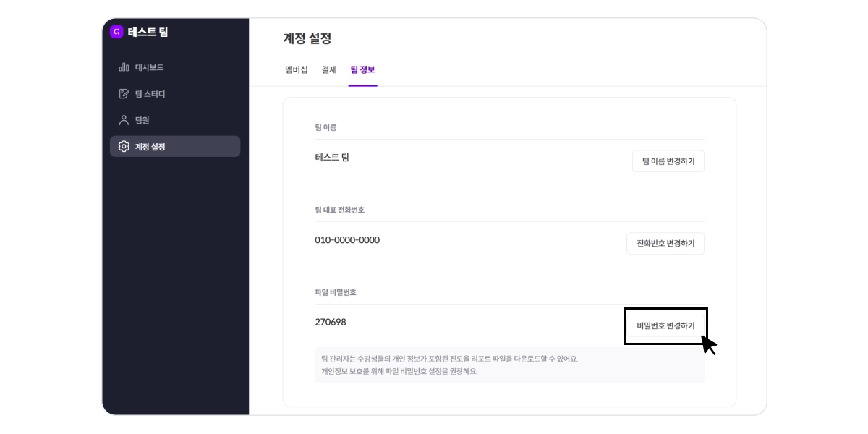The image size is (868, 434).
Task: Select the 팀 정보 tab
Action: 362,69
